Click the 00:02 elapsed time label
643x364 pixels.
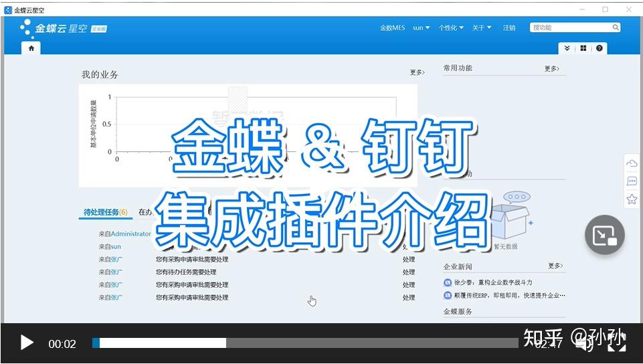coord(62,344)
